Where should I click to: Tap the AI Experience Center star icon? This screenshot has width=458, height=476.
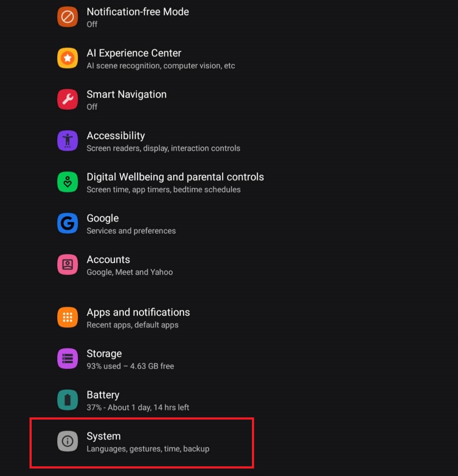[x=67, y=58]
